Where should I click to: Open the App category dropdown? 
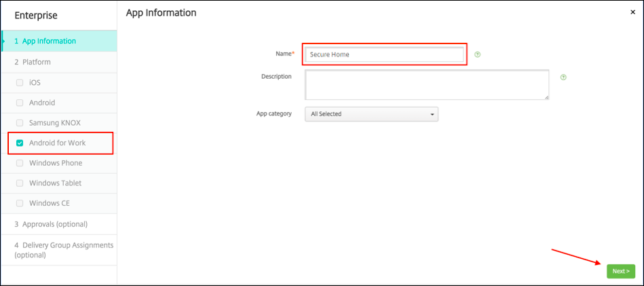click(371, 114)
